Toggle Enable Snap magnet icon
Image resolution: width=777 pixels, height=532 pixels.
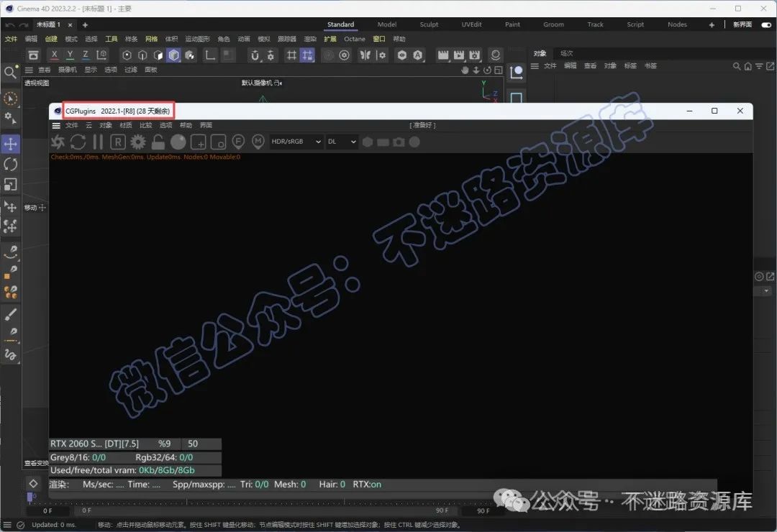(x=255, y=55)
